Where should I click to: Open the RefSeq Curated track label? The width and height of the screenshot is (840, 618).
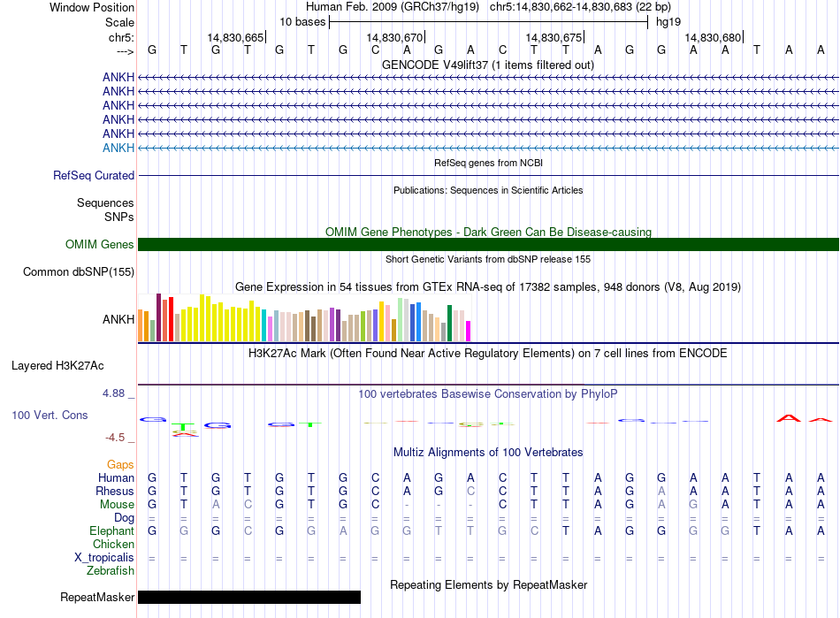point(94,176)
